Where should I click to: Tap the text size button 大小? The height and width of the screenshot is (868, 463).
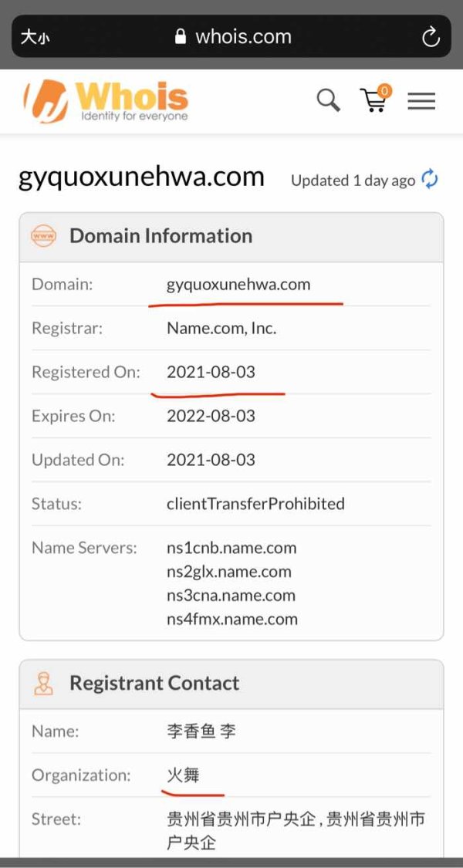[x=35, y=37]
